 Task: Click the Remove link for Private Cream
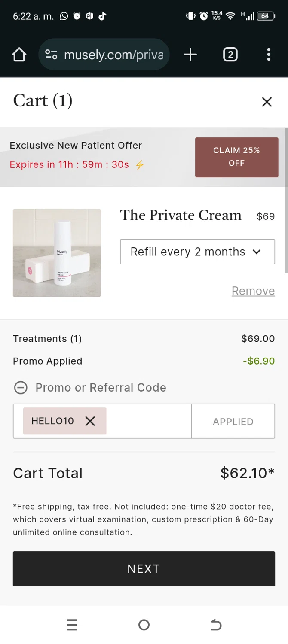pyautogui.click(x=253, y=291)
